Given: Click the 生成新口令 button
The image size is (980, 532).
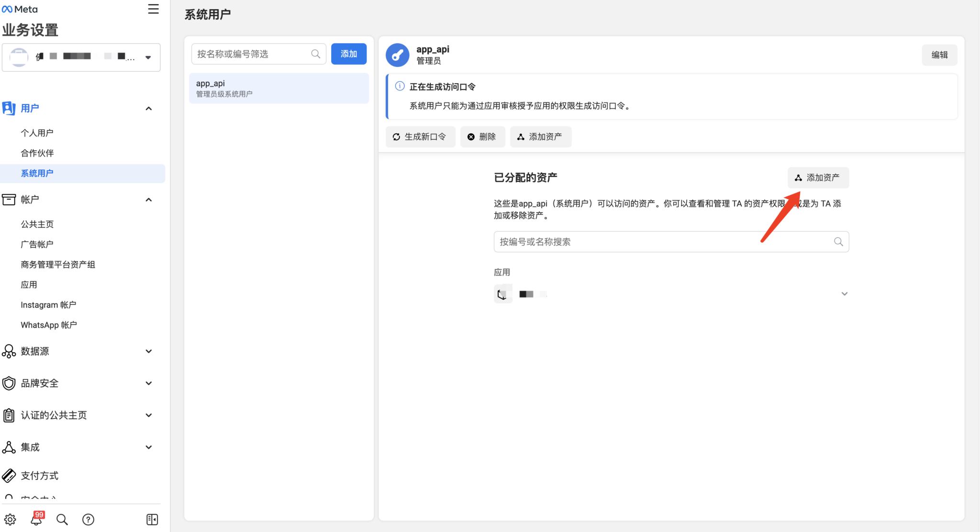Looking at the screenshot, I should click(420, 137).
